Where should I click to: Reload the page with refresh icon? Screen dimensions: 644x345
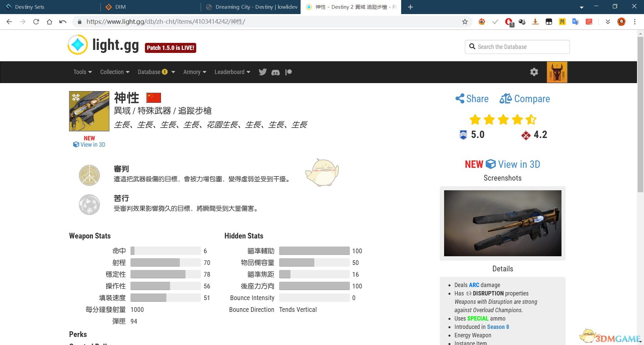point(36,22)
